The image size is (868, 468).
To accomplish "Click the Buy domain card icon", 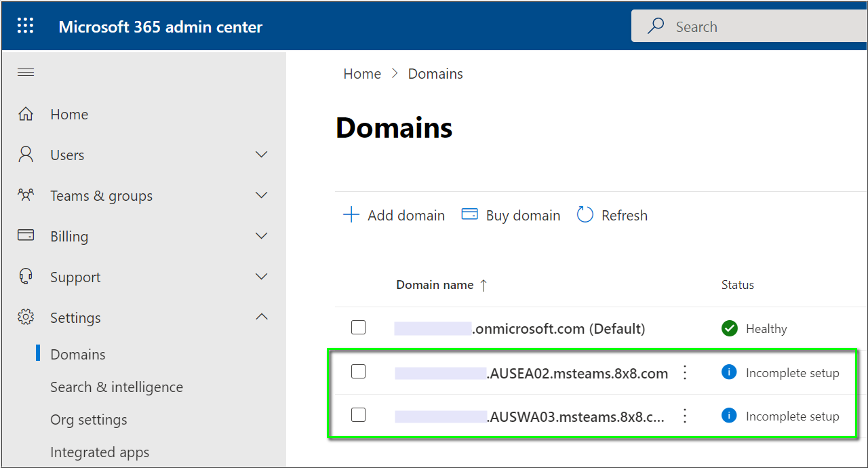I will pos(469,214).
